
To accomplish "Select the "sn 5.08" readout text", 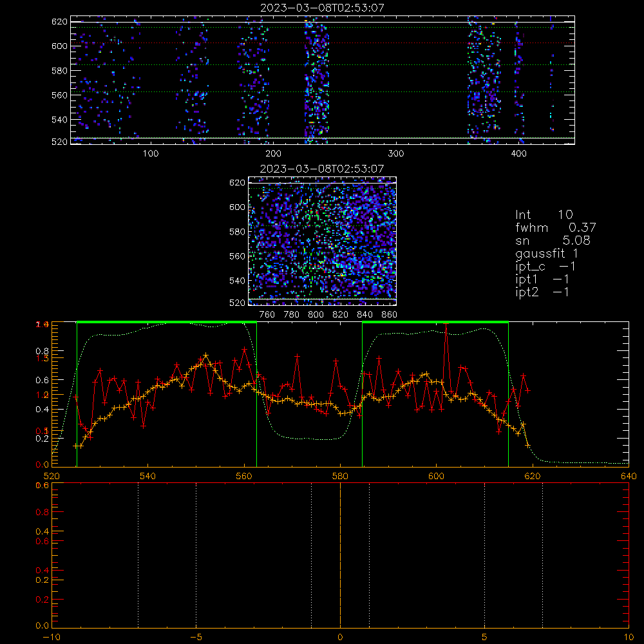I will click(x=553, y=240).
